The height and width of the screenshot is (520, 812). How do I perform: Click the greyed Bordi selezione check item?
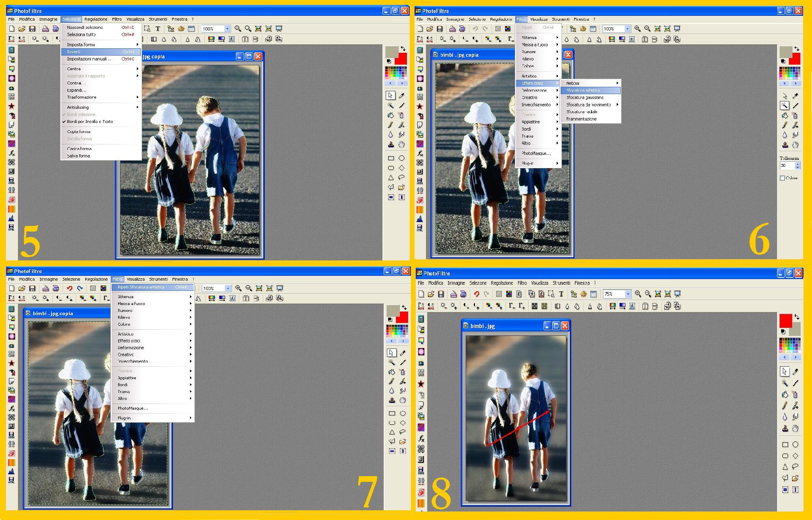[81, 114]
